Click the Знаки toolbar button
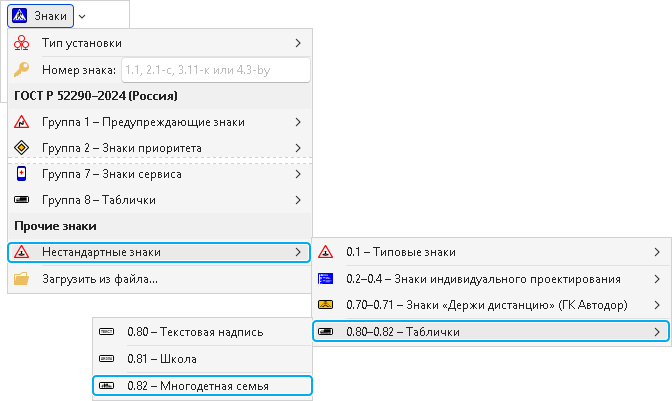Viewport: 672px width, 401px height. 40,16
